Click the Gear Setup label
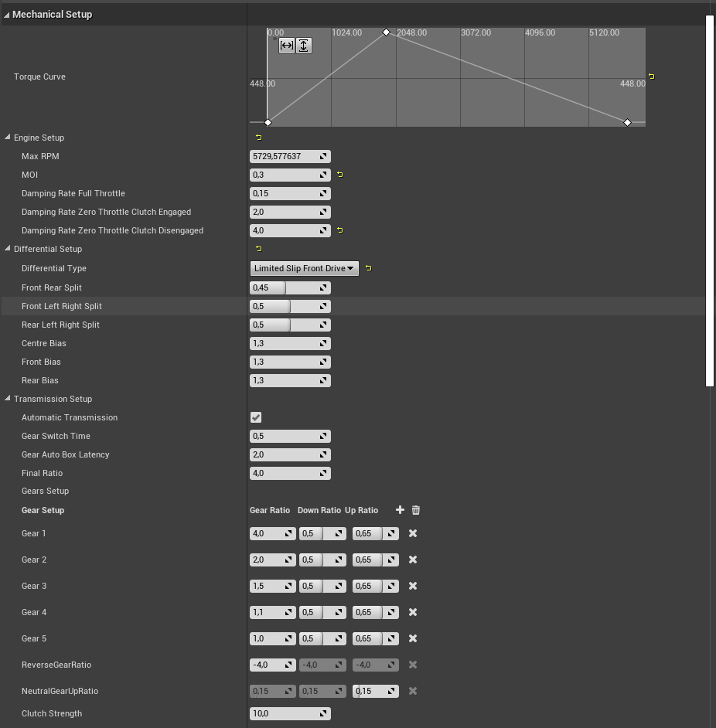The image size is (716, 728). click(x=43, y=510)
